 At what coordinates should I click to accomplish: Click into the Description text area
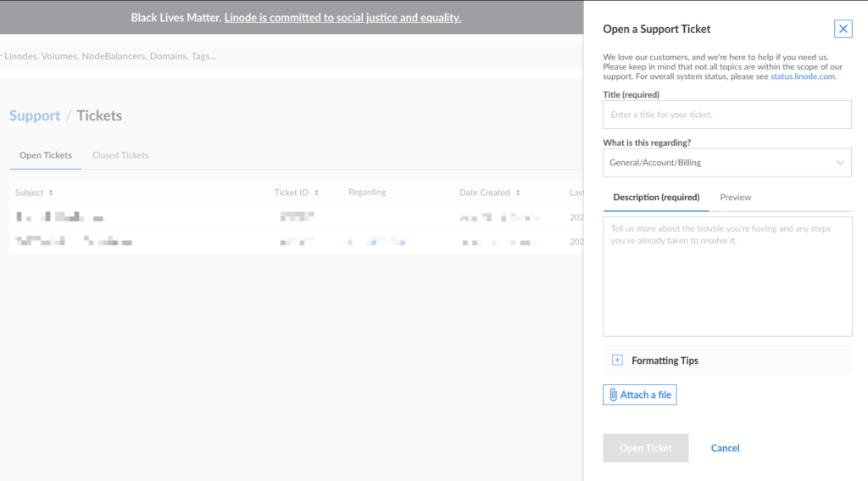726,277
